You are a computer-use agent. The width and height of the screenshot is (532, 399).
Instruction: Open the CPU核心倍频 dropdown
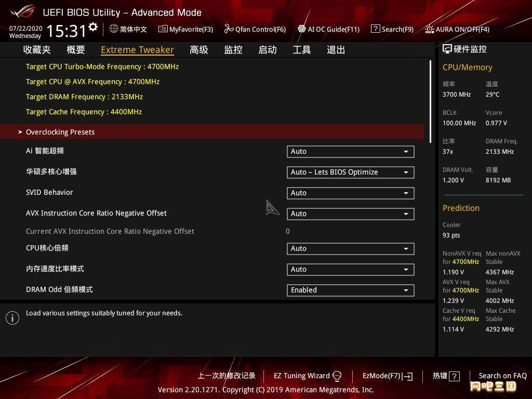(x=351, y=249)
